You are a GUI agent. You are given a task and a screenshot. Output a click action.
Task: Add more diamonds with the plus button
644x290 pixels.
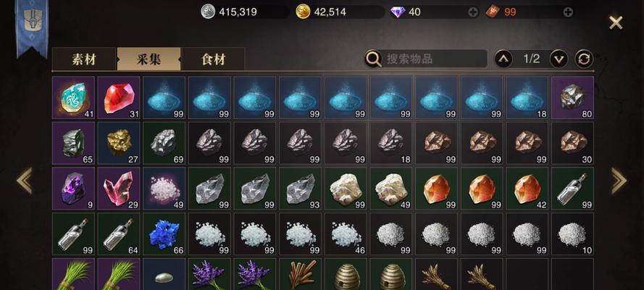(x=473, y=12)
